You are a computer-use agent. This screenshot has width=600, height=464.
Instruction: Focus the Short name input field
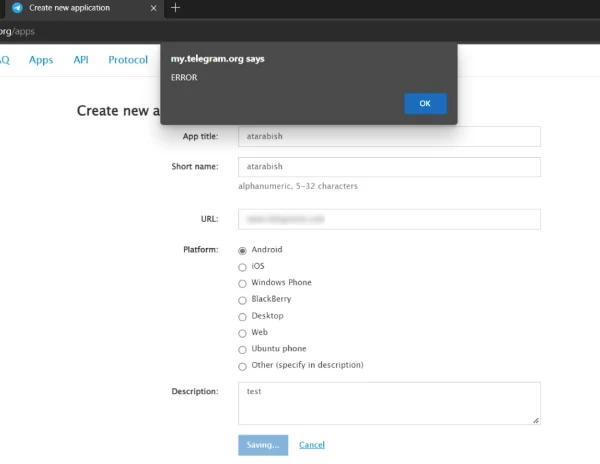click(x=389, y=167)
